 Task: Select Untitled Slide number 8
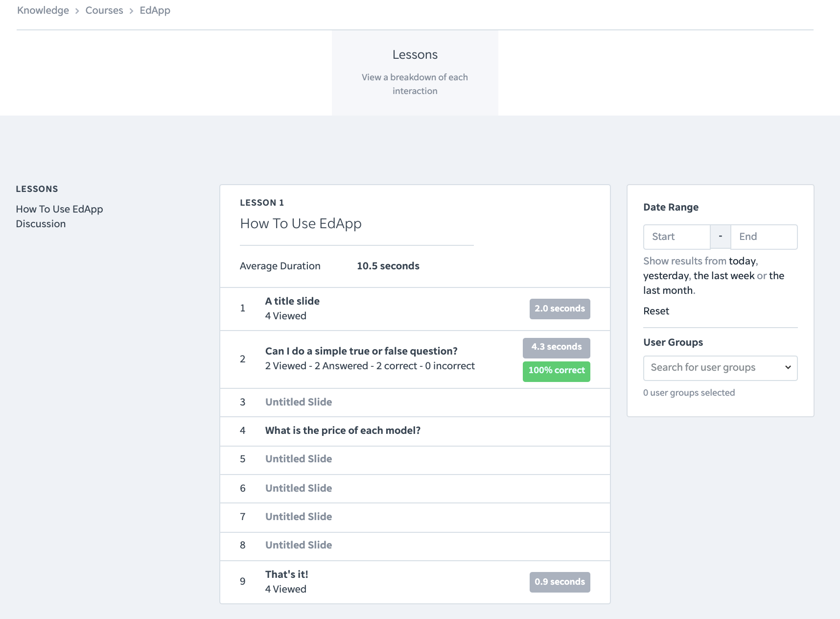click(415, 546)
